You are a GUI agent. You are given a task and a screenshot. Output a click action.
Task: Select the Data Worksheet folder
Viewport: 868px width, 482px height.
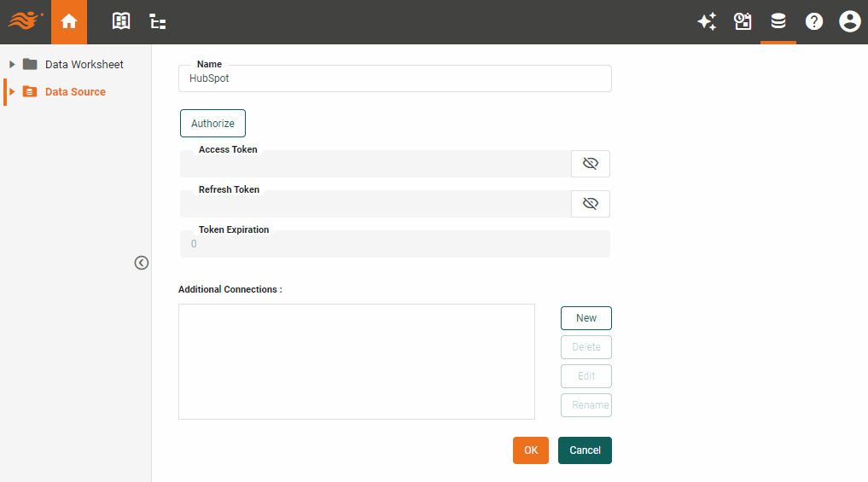click(84, 65)
